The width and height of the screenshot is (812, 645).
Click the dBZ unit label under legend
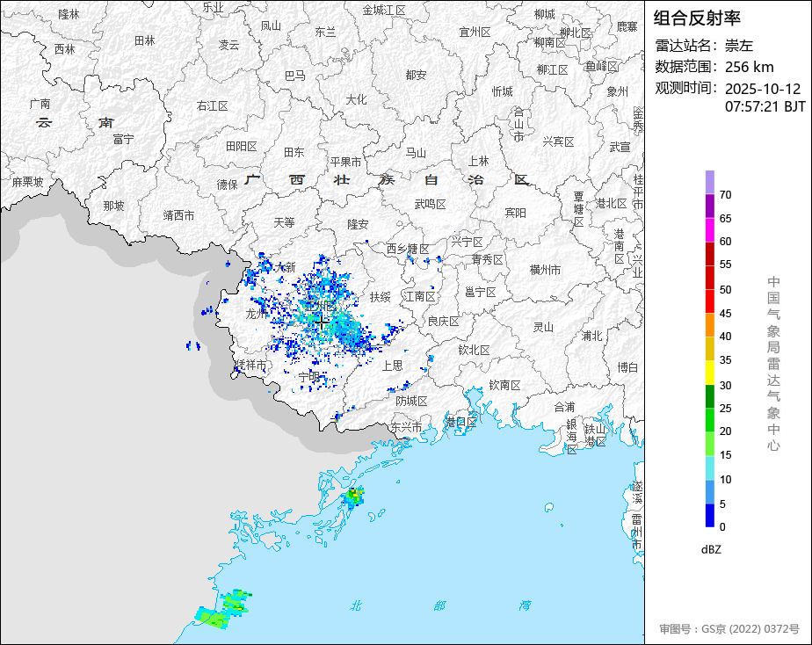pyautogui.click(x=710, y=549)
